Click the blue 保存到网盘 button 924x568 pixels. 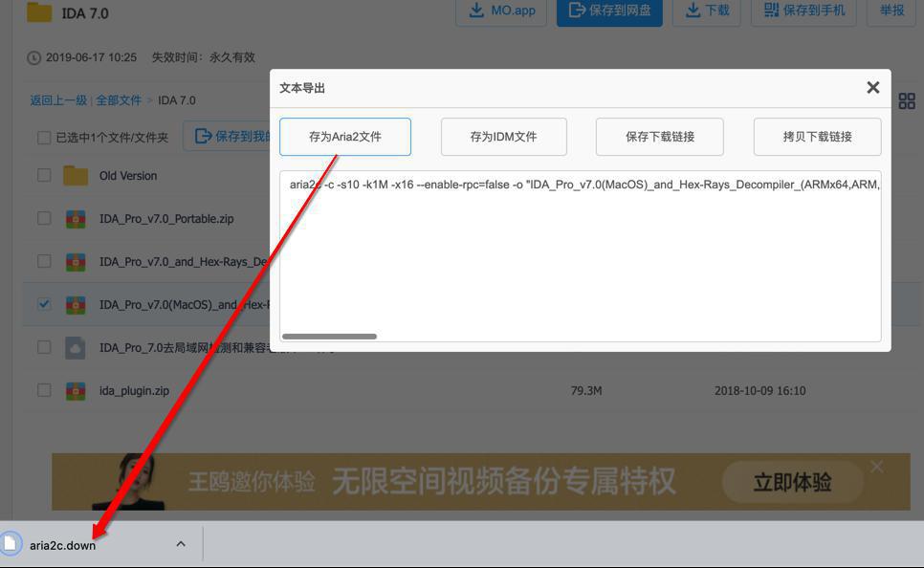(x=609, y=11)
